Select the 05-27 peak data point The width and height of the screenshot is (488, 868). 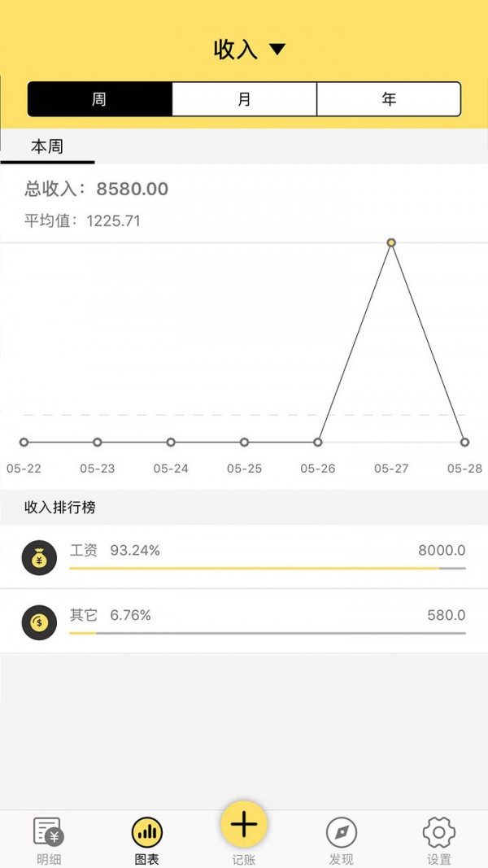(391, 242)
